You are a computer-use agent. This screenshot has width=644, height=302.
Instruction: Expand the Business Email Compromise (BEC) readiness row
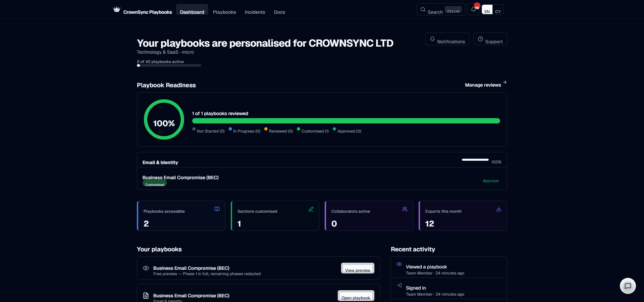[322, 179]
